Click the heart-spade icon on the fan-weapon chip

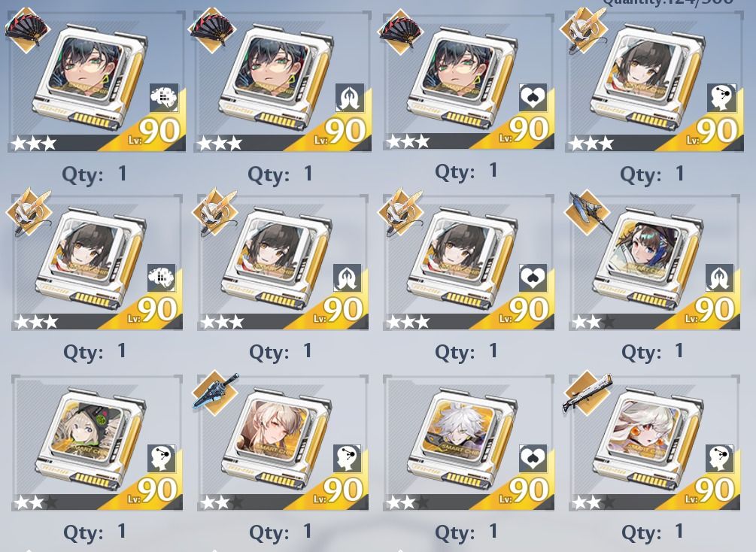[533, 98]
